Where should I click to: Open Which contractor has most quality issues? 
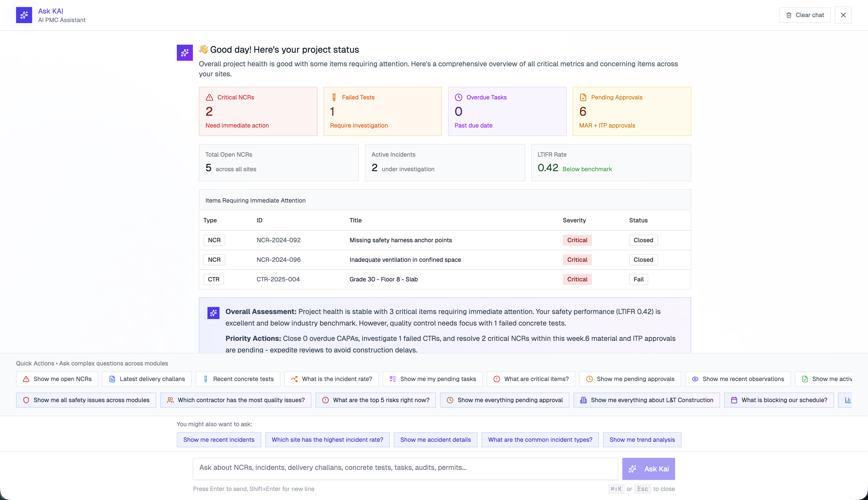click(x=236, y=400)
